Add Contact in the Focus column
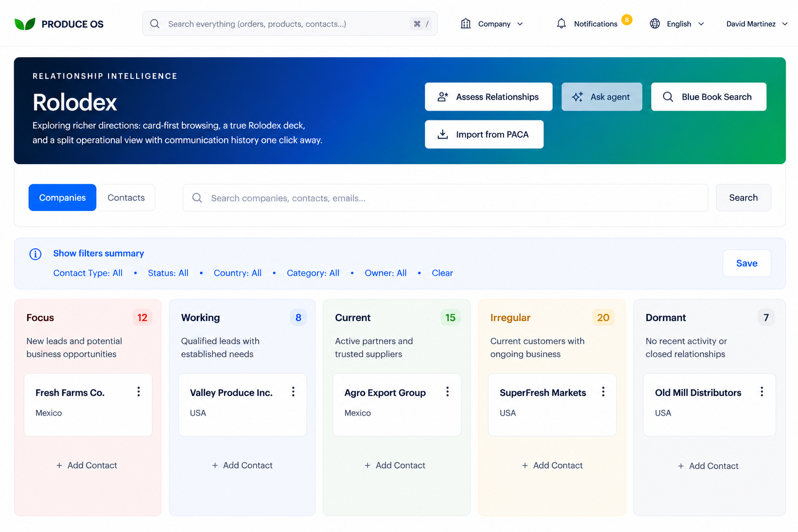 (87, 465)
